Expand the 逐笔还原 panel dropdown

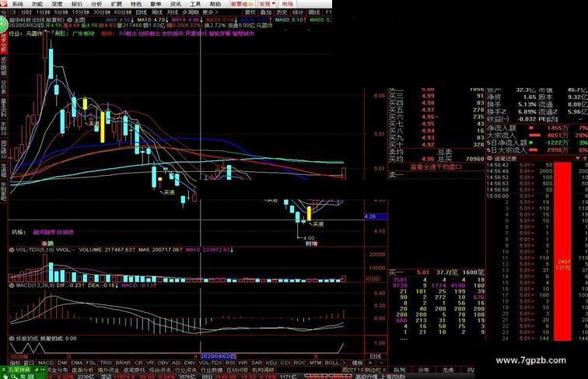tap(490, 159)
